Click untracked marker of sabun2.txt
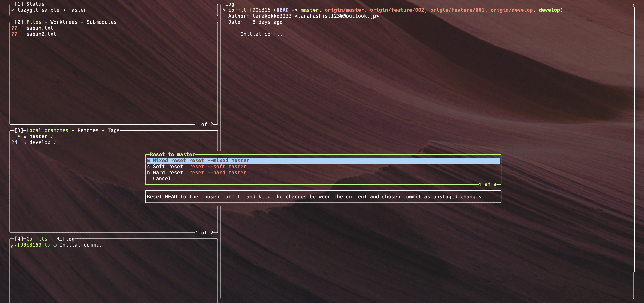 [x=14, y=34]
